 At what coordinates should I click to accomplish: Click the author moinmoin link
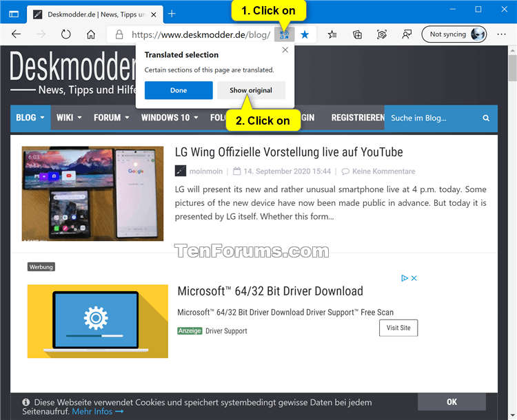pyautogui.click(x=205, y=171)
